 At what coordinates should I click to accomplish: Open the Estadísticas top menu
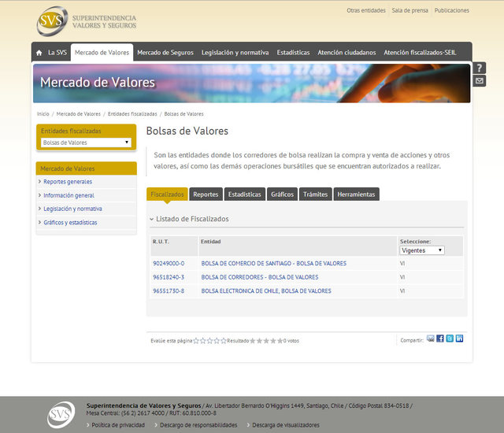click(293, 53)
